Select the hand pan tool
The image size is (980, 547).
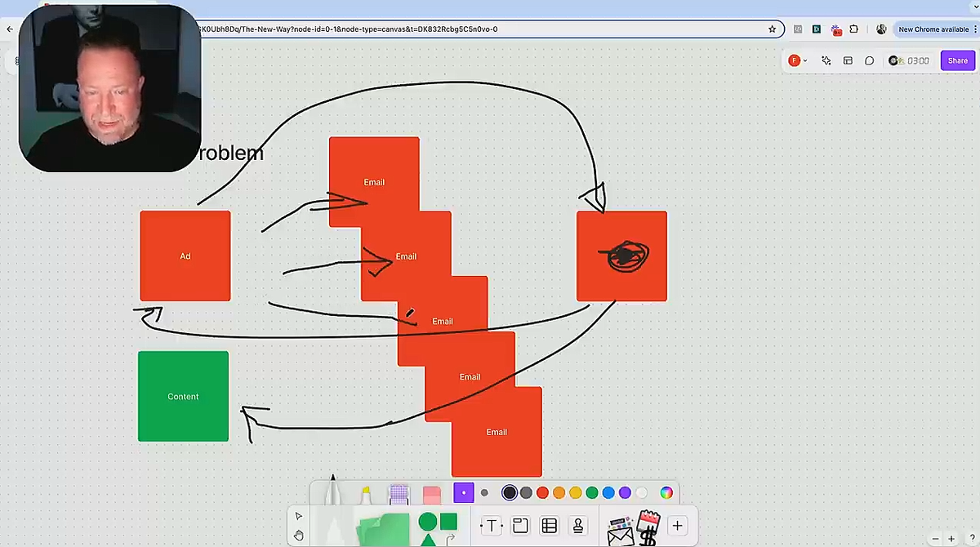pyautogui.click(x=298, y=536)
